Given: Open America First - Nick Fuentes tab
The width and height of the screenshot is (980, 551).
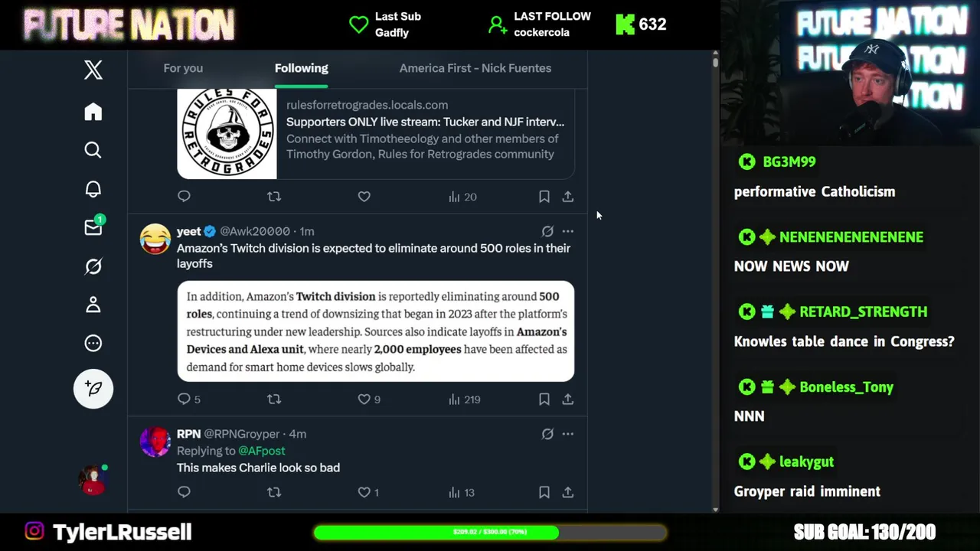Looking at the screenshot, I should (x=475, y=68).
